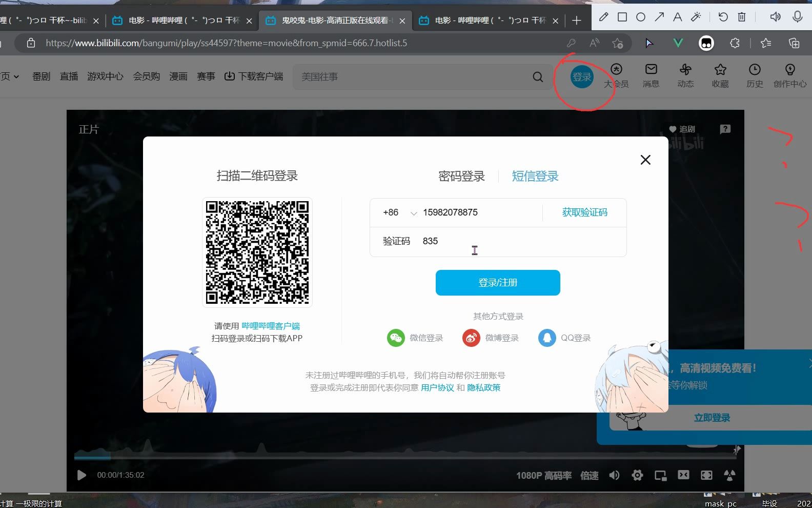Open the 动态 feed
812x508 pixels.
(x=685, y=75)
